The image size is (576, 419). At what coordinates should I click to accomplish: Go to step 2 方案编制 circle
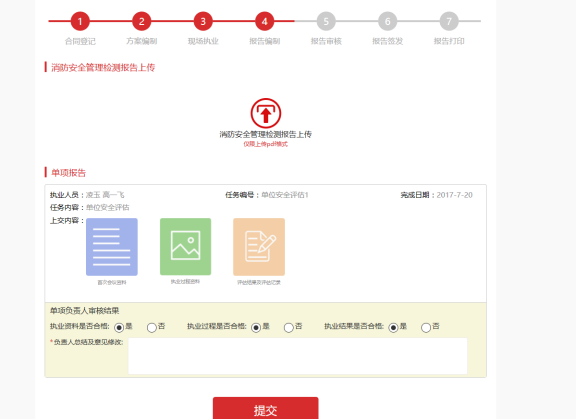[x=141, y=21]
